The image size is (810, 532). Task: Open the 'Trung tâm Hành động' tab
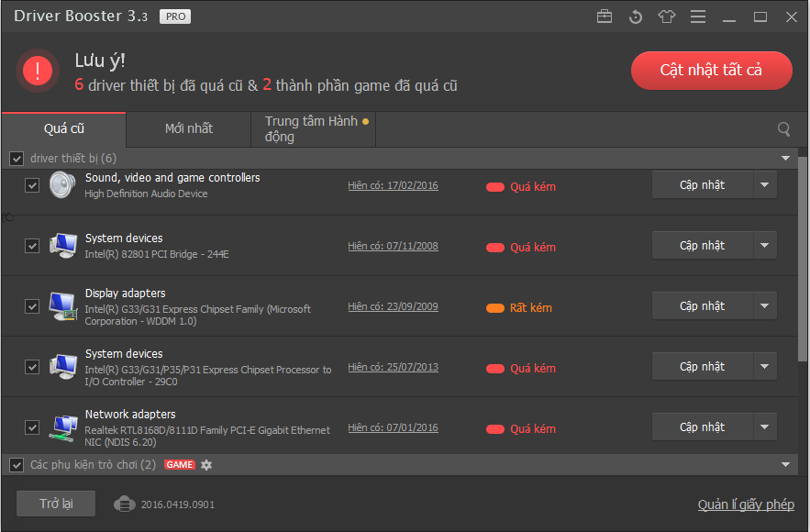click(x=314, y=129)
